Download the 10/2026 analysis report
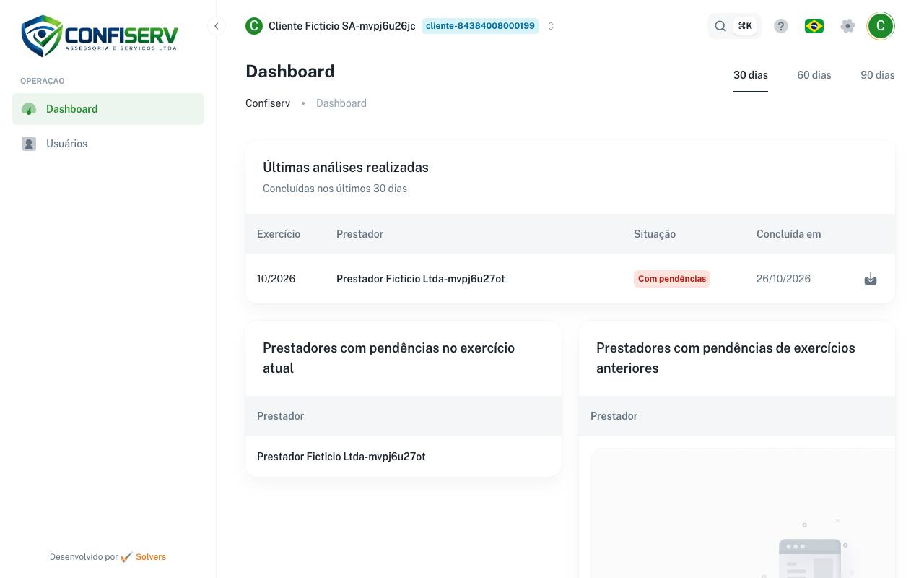The image size is (924, 578). pyautogui.click(x=871, y=279)
